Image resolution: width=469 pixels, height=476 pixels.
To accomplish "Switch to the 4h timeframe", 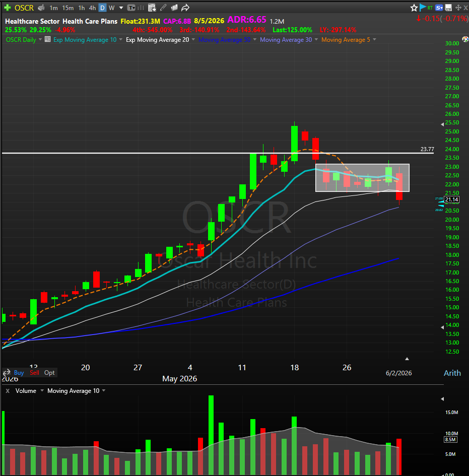I will pyautogui.click(x=92, y=8).
